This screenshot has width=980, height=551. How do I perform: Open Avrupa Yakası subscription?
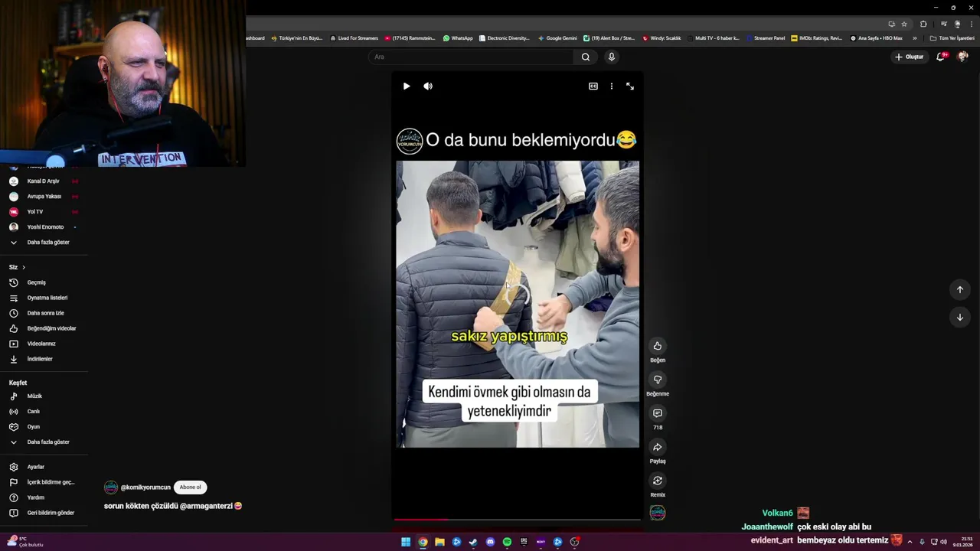tap(44, 197)
